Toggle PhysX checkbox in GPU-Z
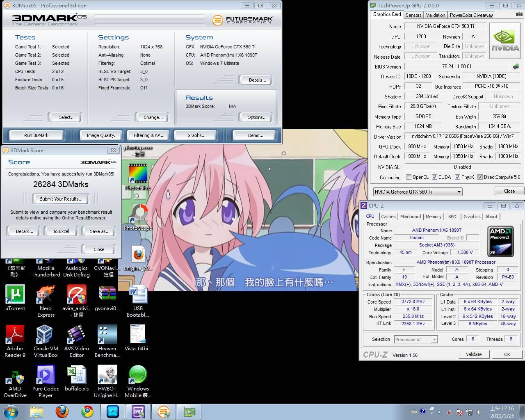The width and height of the screenshot is (525, 420). pyautogui.click(x=457, y=177)
